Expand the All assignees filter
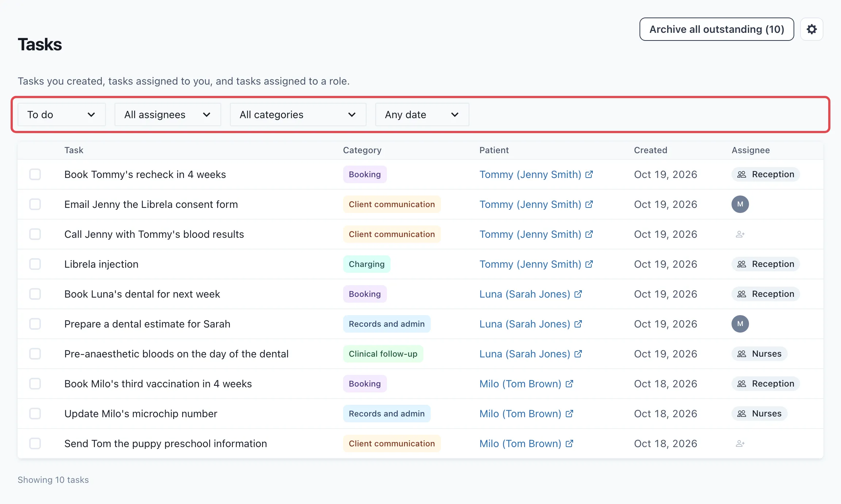The height and width of the screenshot is (504, 841). [168, 115]
